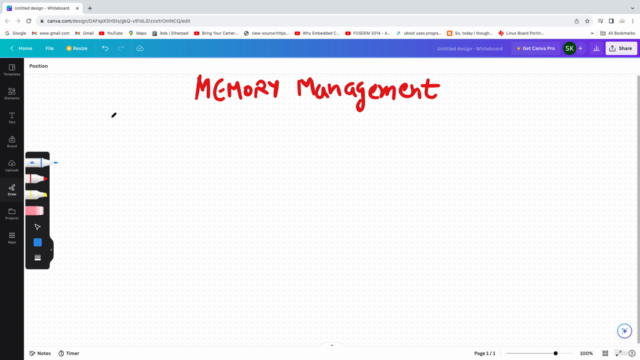This screenshot has height=360, width=640.
Task: Click the Page 1 / 1 indicator
Action: (484, 353)
